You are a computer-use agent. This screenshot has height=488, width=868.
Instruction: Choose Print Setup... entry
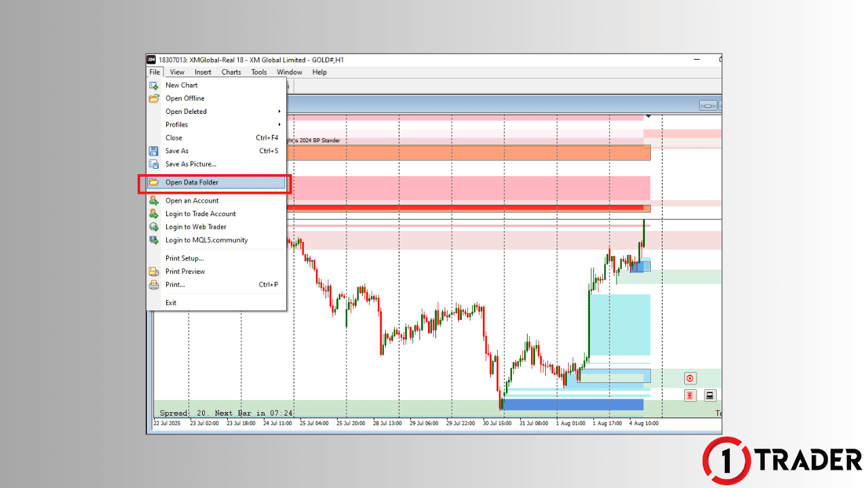tap(216, 258)
